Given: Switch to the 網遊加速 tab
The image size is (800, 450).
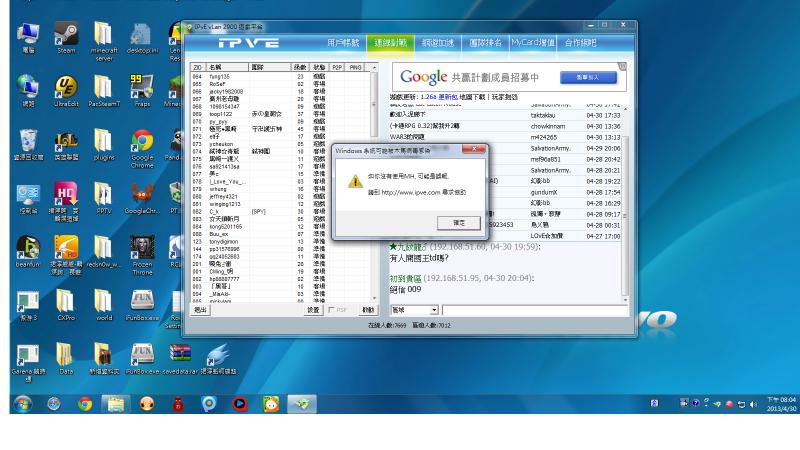Looking at the screenshot, I should point(438,43).
